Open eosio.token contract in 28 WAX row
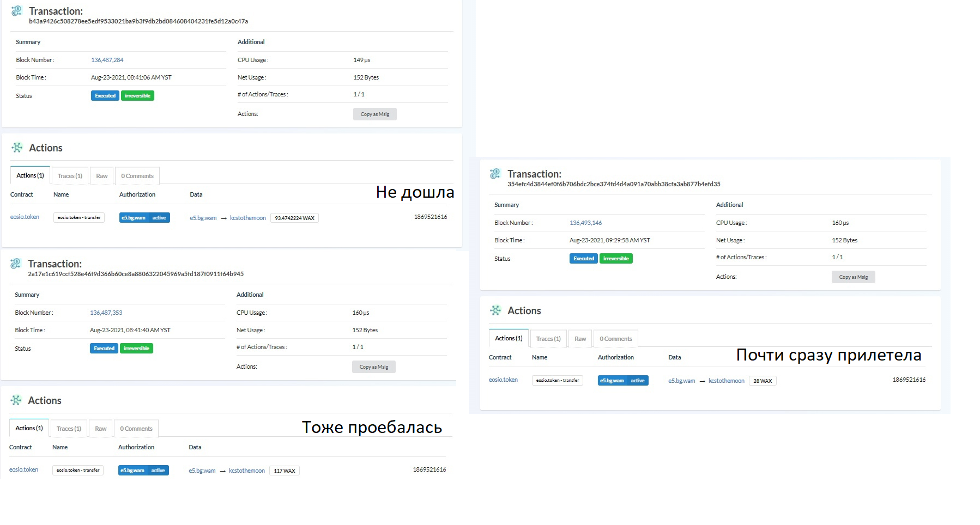This screenshot has height=525, width=980. pos(503,380)
